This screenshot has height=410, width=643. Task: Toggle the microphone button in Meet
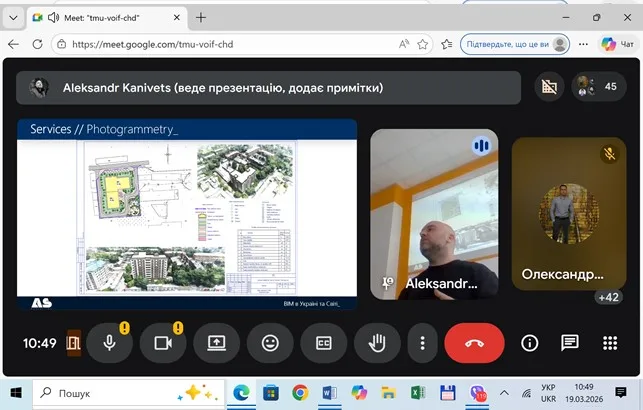109,343
